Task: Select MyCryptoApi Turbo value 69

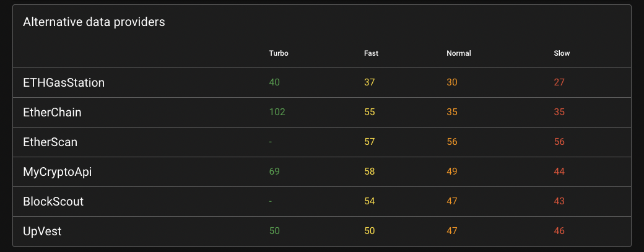Action: [x=274, y=172]
